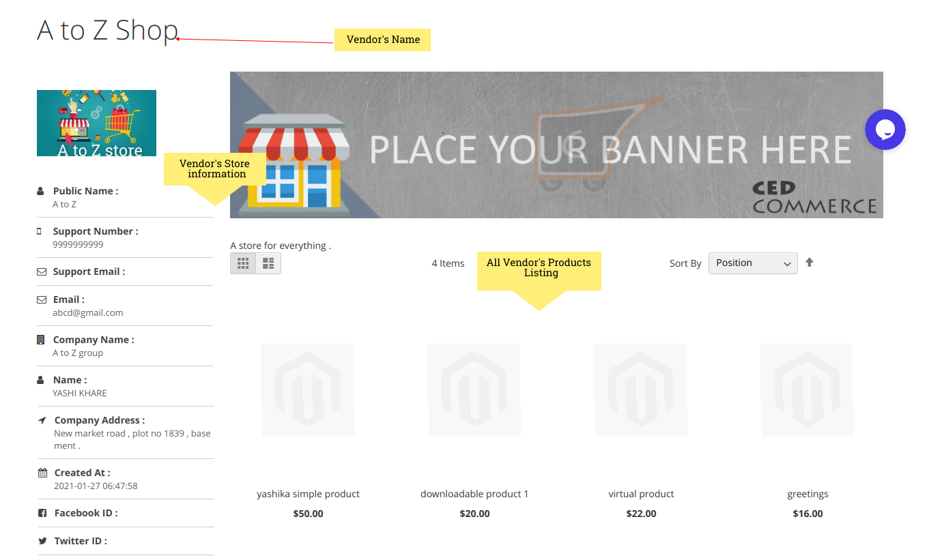Click the Twitter ID bird icon
Viewport: 927px width, 560px height.
[x=42, y=541]
